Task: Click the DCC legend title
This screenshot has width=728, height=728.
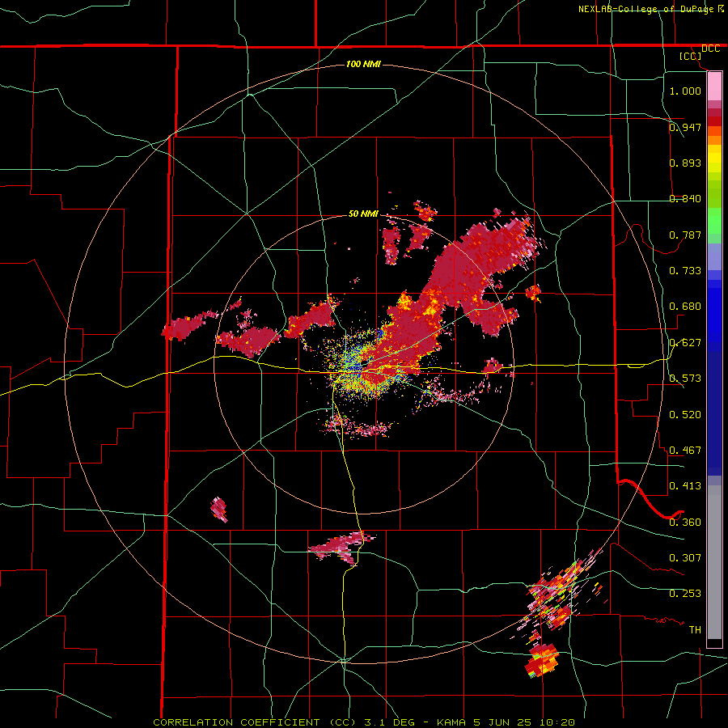Action: click(710, 49)
